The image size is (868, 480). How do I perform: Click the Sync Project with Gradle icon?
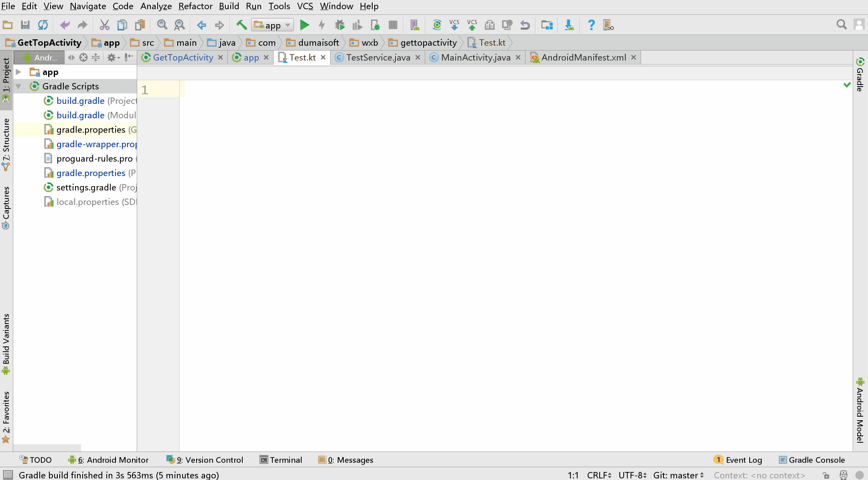[437, 25]
